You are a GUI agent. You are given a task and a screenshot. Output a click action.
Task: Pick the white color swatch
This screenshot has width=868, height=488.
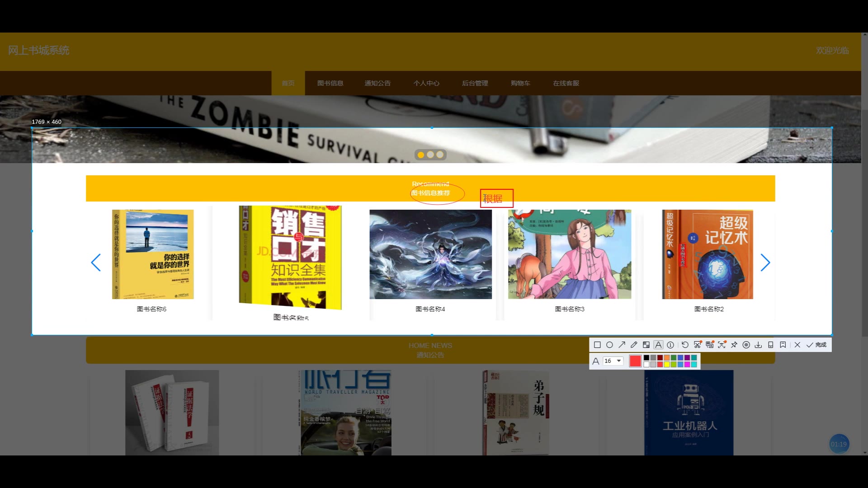pos(646,364)
